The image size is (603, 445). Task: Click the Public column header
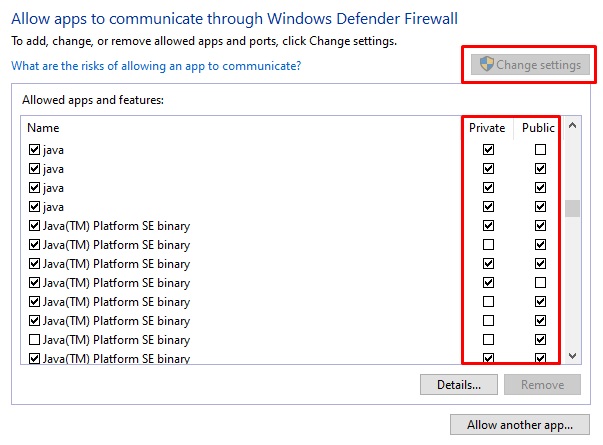(538, 128)
